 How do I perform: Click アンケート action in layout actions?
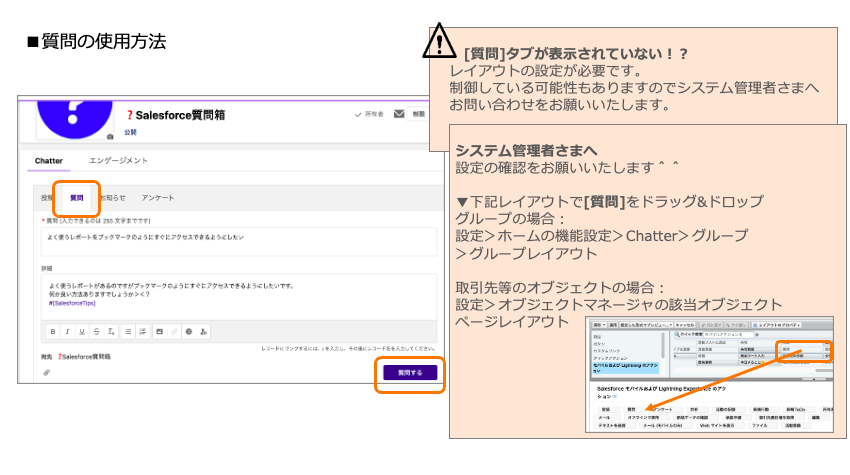(664, 409)
